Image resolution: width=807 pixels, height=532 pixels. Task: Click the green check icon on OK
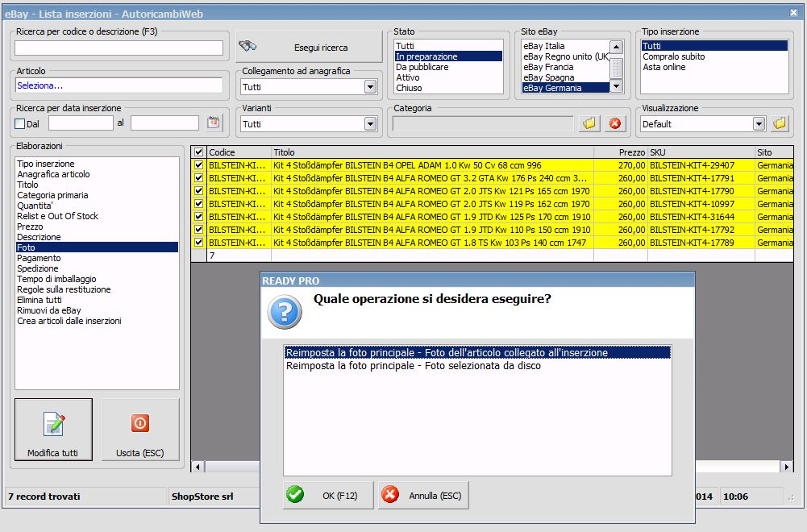295,494
